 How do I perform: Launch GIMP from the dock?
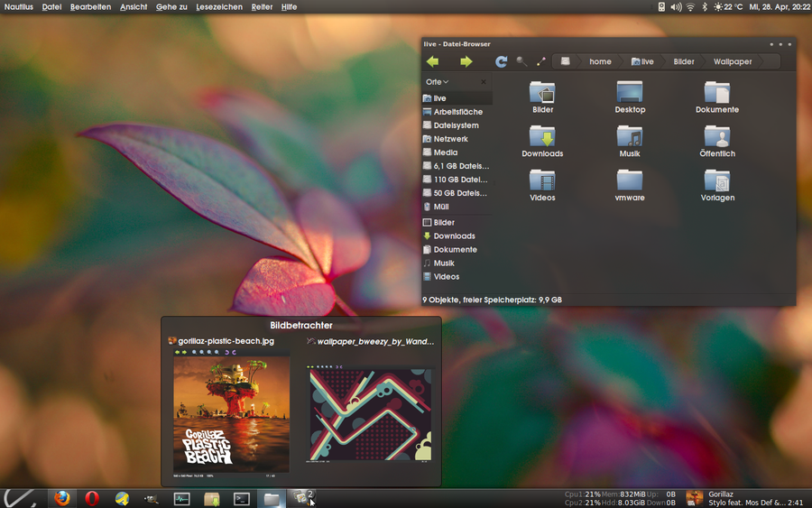152,499
